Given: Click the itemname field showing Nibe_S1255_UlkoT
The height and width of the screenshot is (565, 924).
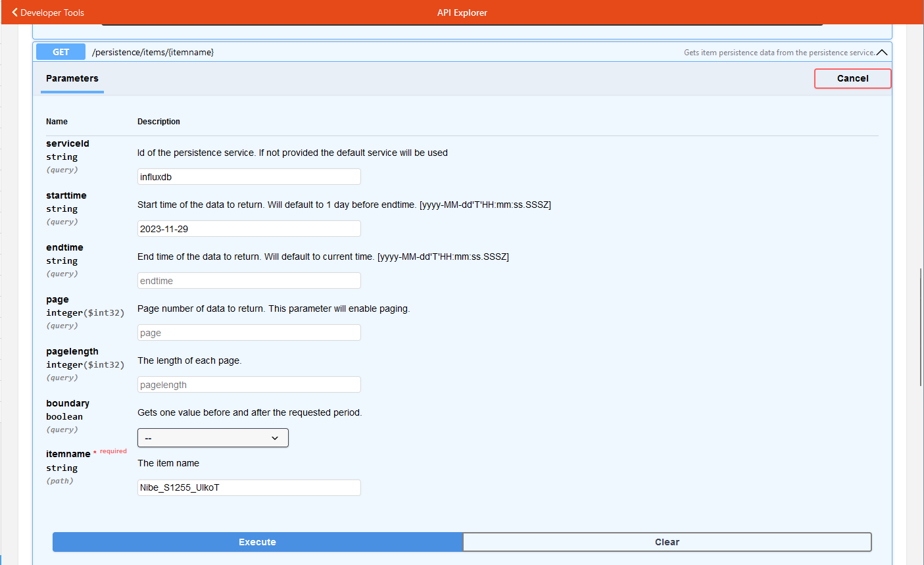Looking at the screenshot, I should click(x=249, y=487).
